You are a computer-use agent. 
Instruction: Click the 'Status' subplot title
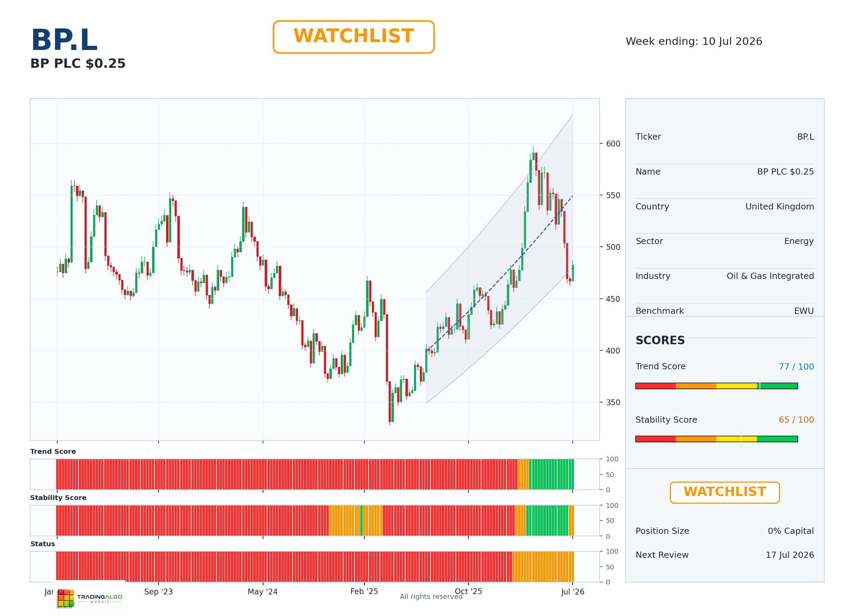[x=43, y=544]
